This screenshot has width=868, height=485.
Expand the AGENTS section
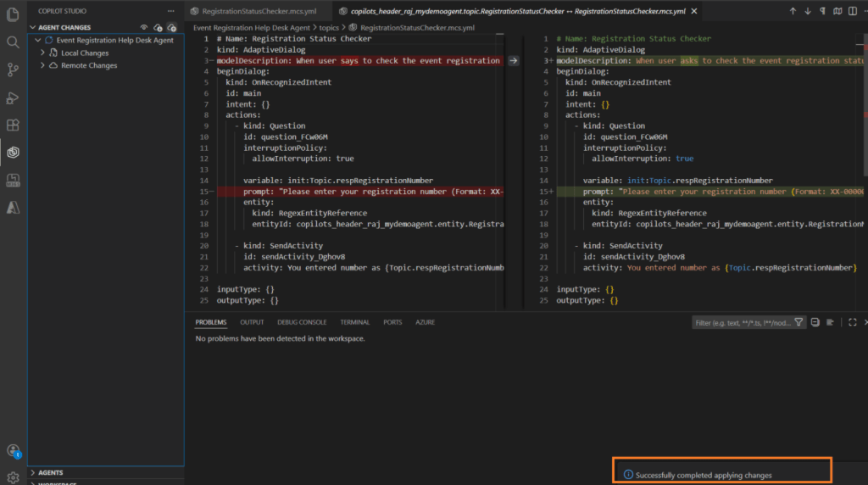click(x=50, y=472)
